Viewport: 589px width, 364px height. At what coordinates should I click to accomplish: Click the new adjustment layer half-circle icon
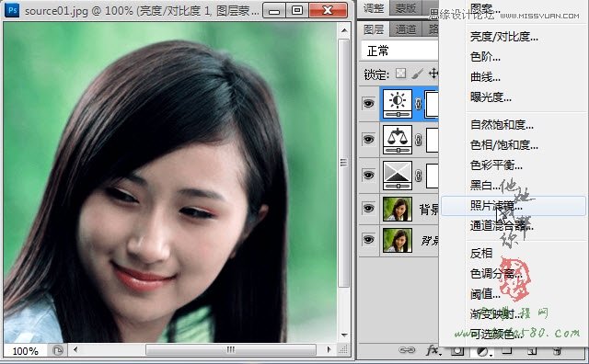(482, 352)
